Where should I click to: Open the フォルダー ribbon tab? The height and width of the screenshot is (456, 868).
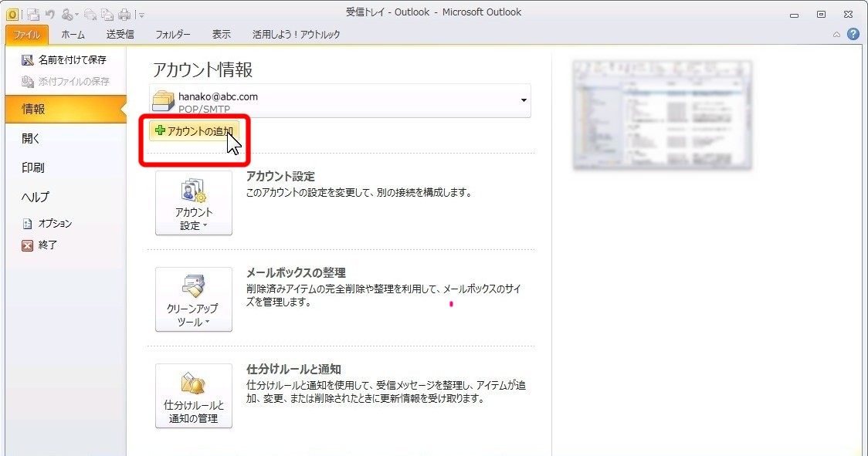[x=173, y=34]
